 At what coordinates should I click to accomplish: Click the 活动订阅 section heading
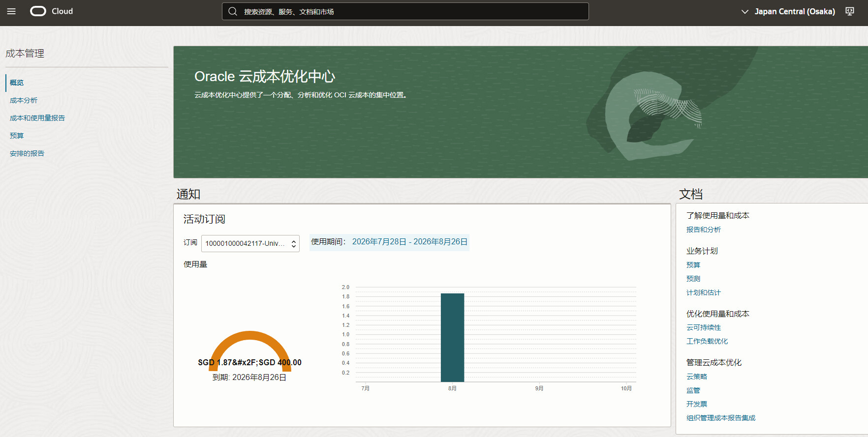click(204, 219)
